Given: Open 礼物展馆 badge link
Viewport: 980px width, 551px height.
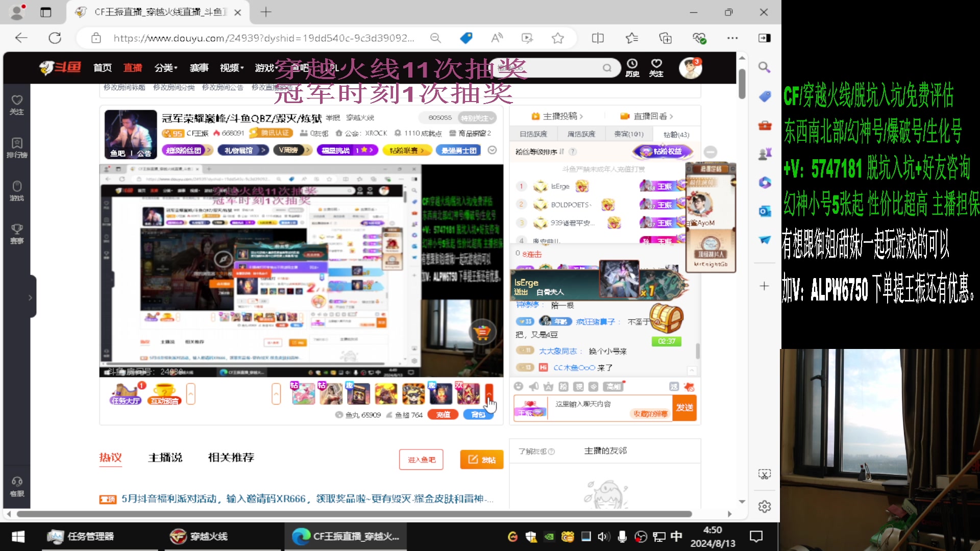Looking at the screenshot, I should (x=243, y=150).
